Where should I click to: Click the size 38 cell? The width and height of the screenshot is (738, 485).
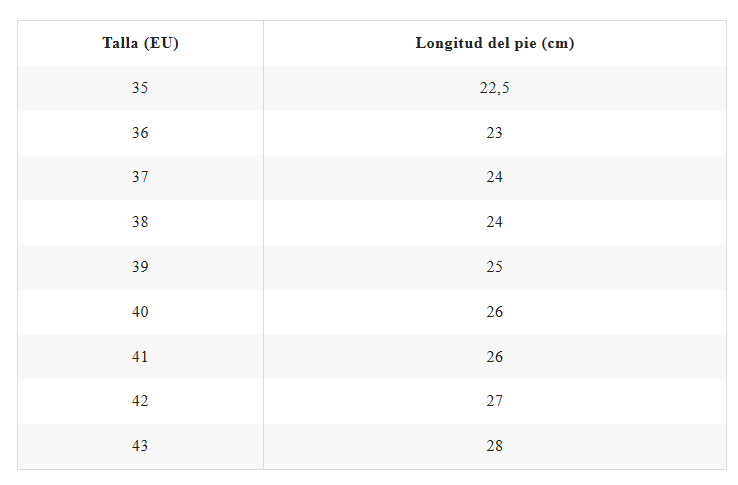tap(140, 222)
